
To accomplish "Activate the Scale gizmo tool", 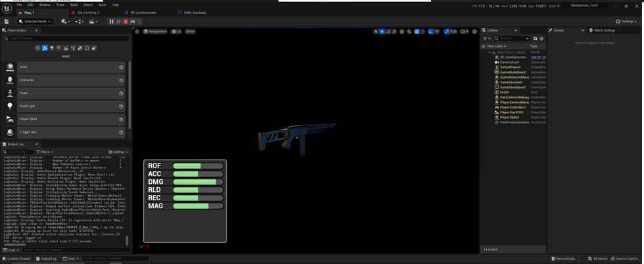I will point(394,32).
